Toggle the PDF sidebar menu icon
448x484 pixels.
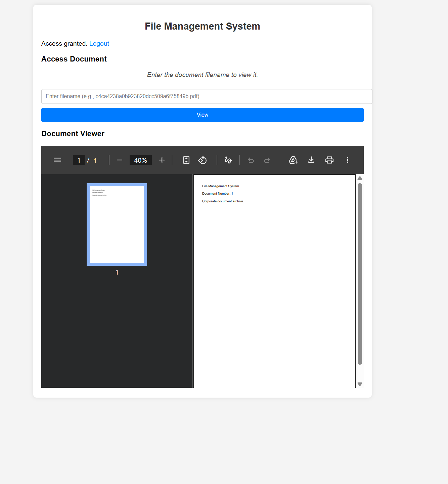click(x=57, y=160)
